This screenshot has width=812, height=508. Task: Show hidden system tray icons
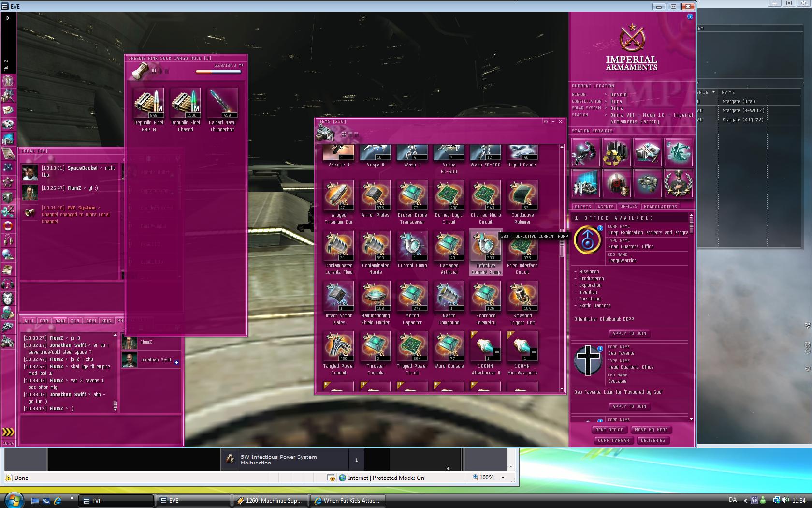pos(745,501)
